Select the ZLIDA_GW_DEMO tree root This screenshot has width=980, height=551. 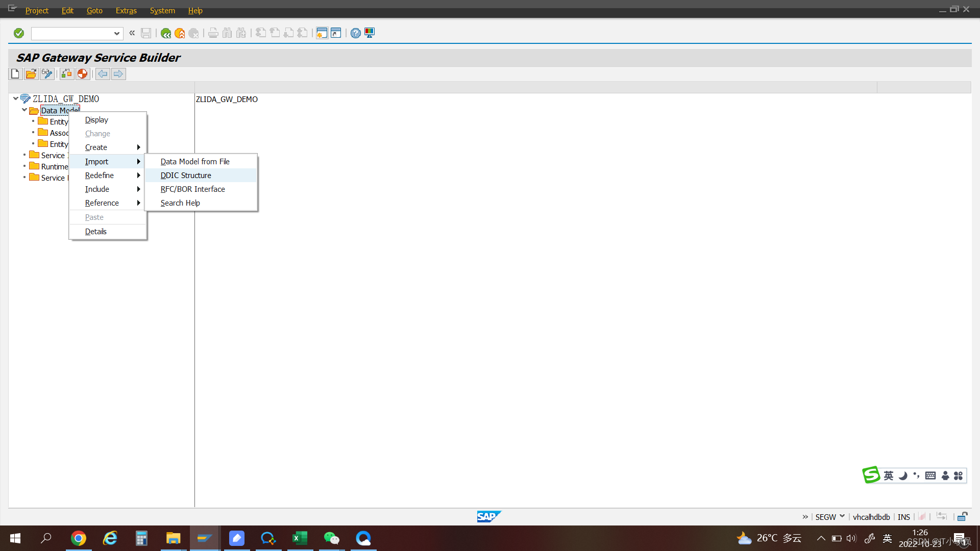(x=66, y=99)
